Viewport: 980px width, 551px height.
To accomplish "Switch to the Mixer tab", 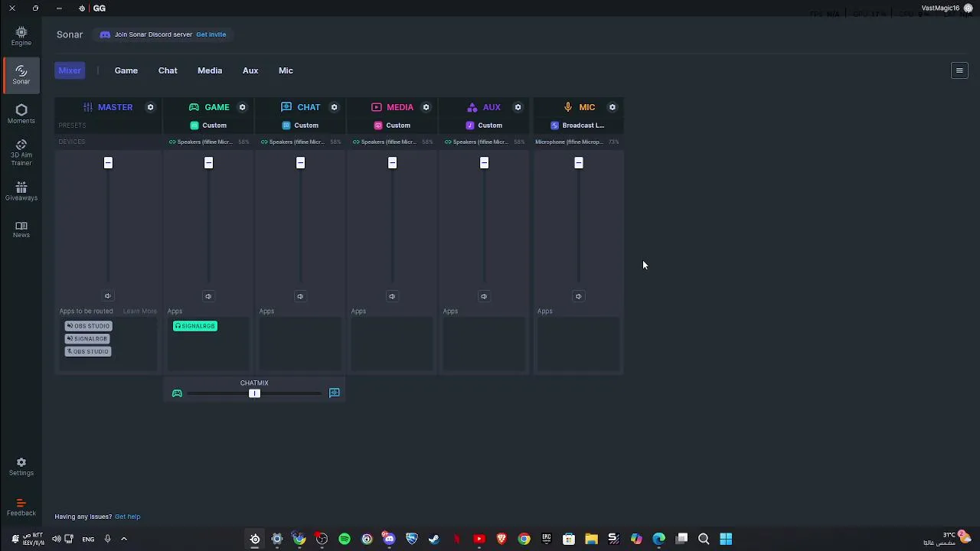I will click(x=70, y=70).
